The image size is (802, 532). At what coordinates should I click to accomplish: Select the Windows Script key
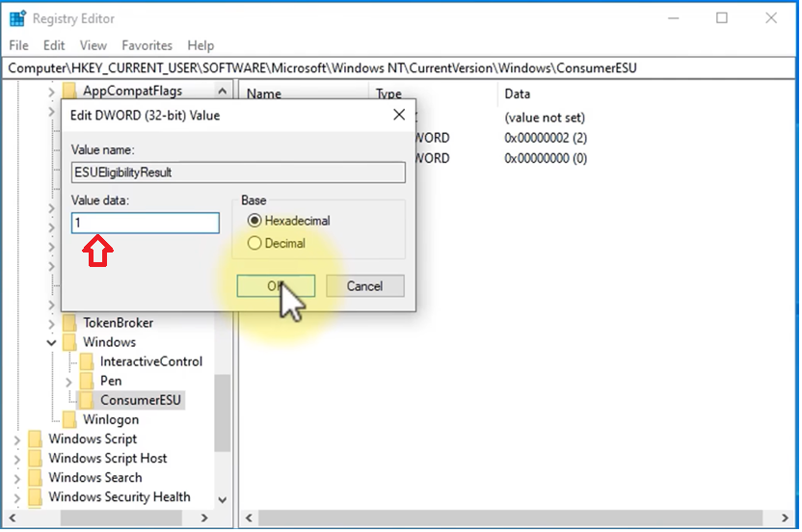(x=93, y=439)
